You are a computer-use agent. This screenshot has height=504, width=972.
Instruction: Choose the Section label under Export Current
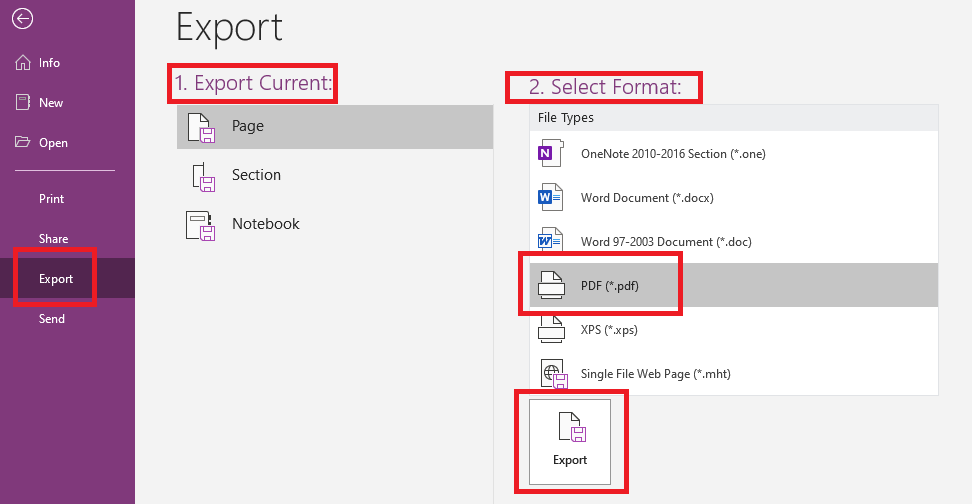click(x=256, y=175)
